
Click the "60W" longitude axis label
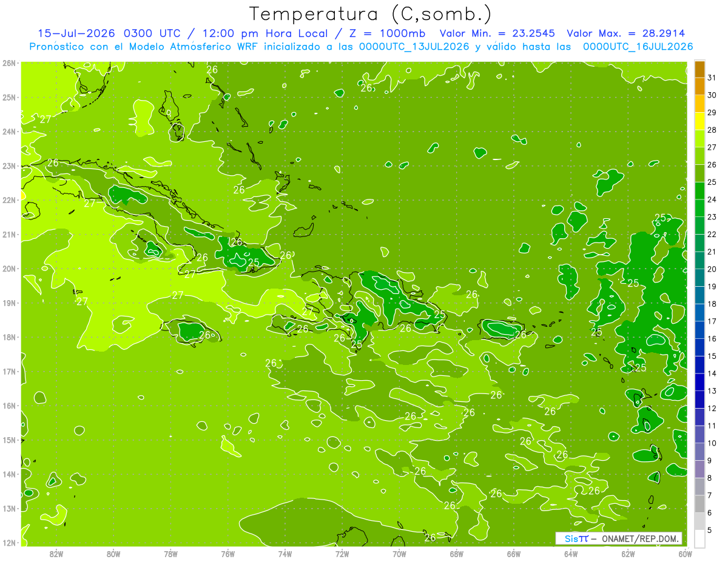(x=686, y=554)
